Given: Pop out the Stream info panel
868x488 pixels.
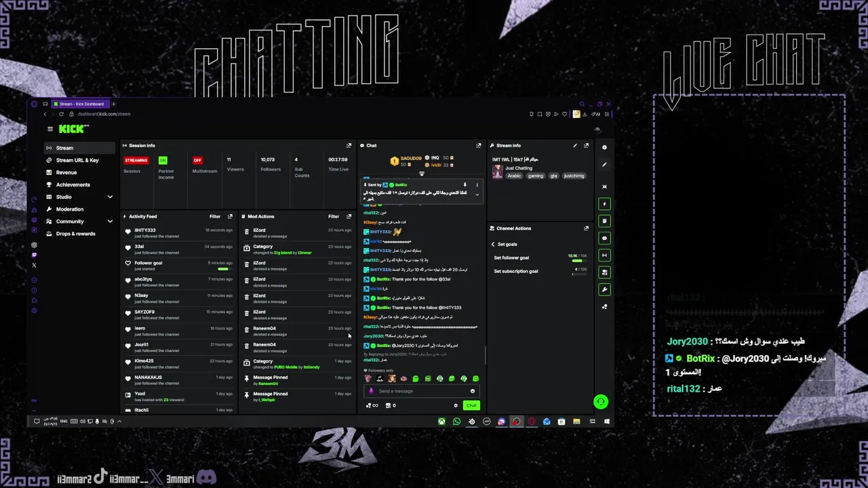Looking at the screenshot, I should [x=587, y=145].
